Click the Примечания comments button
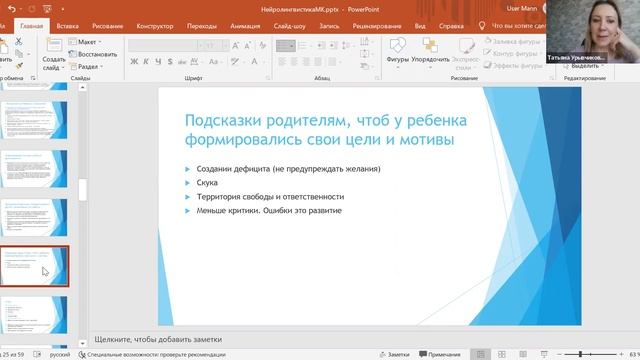Viewport: 640px width, 360px height. [440, 354]
